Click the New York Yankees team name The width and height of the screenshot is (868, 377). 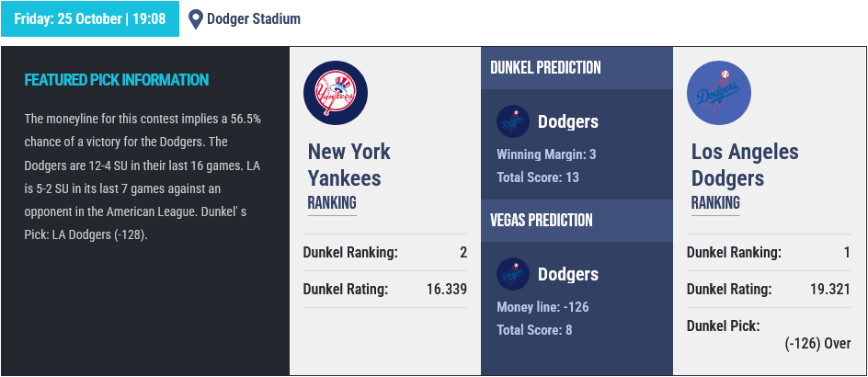pos(349,165)
